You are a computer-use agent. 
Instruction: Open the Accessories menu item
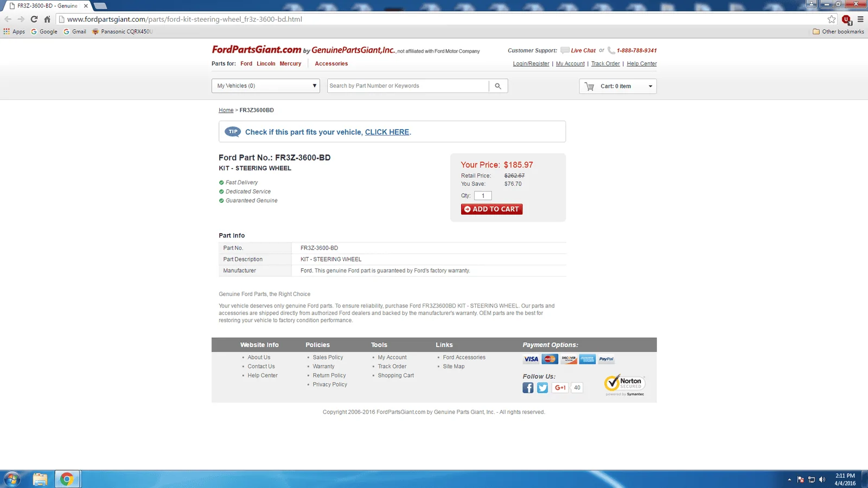point(331,63)
